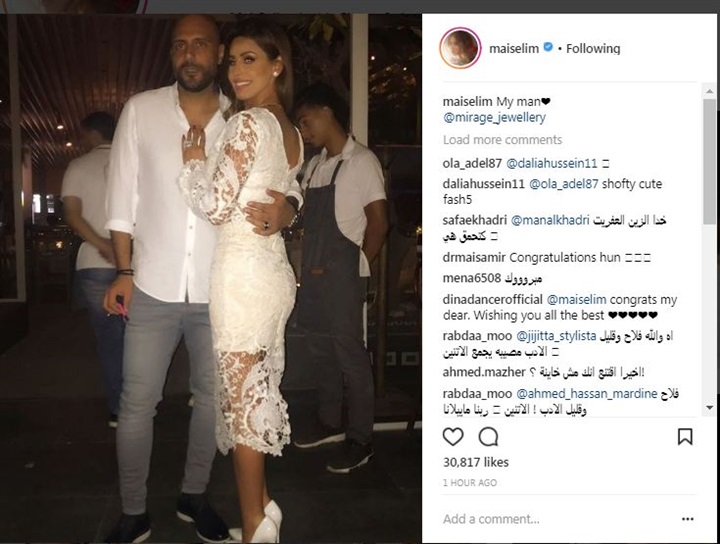Click the blue verified badge next to maiselim

pyautogui.click(x=548, y=47)
